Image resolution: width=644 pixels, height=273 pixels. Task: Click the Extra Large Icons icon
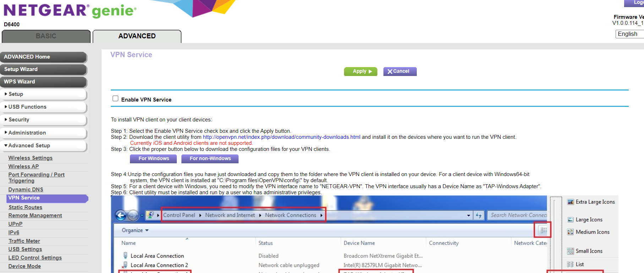(571, 202)
